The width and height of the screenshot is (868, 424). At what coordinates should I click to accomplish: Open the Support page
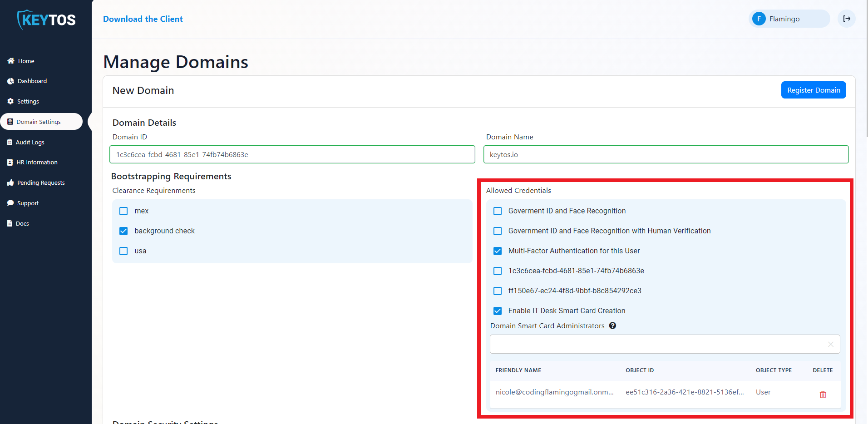(x=28, y=203)
